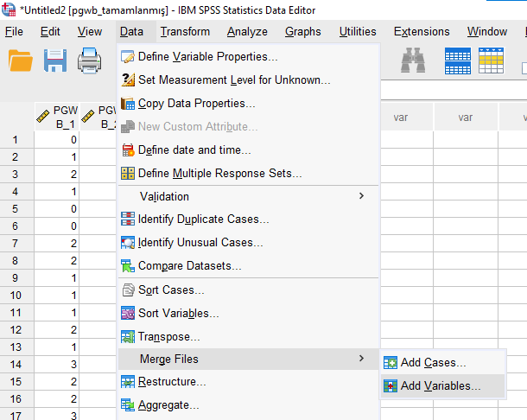Expand the Validation submenu arrow

[361, 195]
